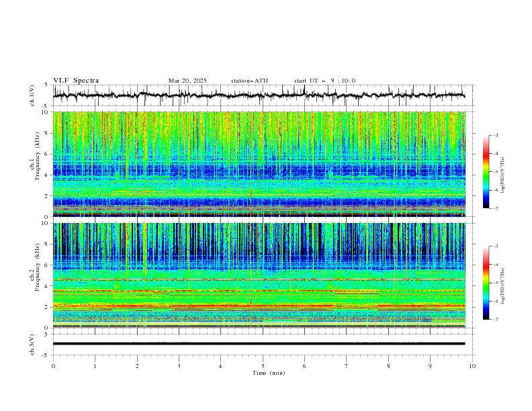The width and height of the screenshot is (532, 411).
Task: Click the "2" tick on the time axis
Action: [x=137, y=366]
